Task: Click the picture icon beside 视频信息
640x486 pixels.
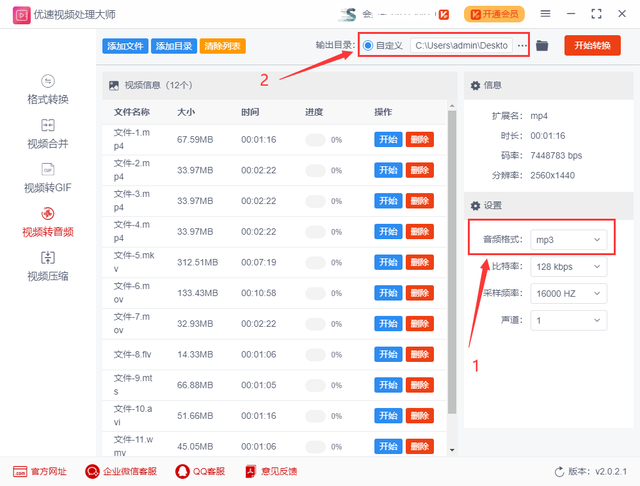Action: pyautogui.click(x=113, y=85)
